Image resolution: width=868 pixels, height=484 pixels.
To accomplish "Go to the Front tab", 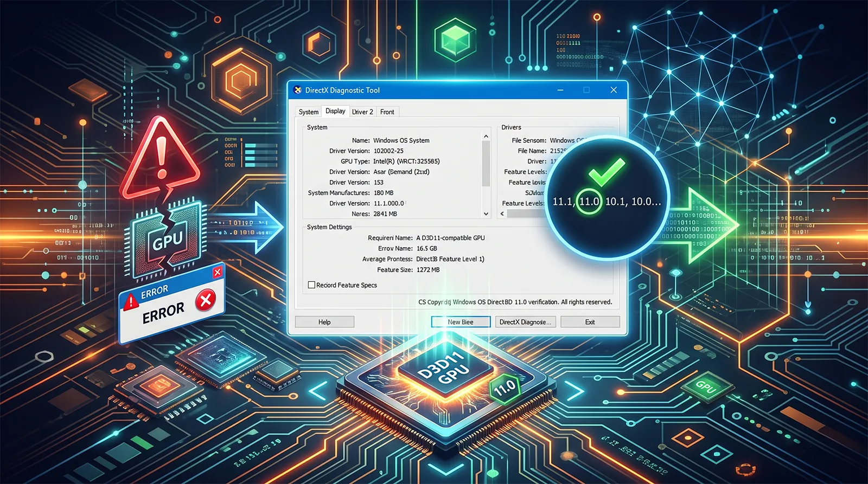I will point(387,112).
